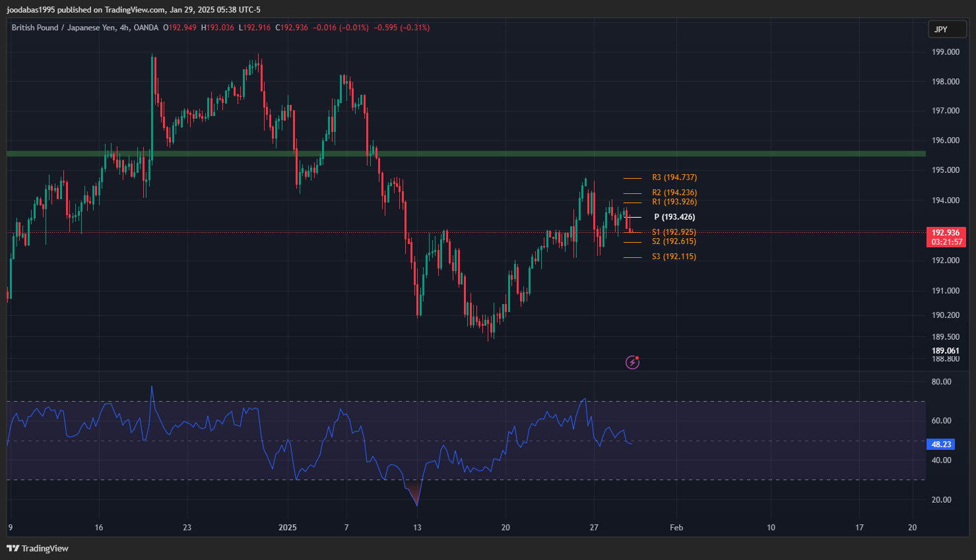Screen dimensions: 976x560
Task: Select the R3 (194.737) pivot label
Action: point(674,177)
